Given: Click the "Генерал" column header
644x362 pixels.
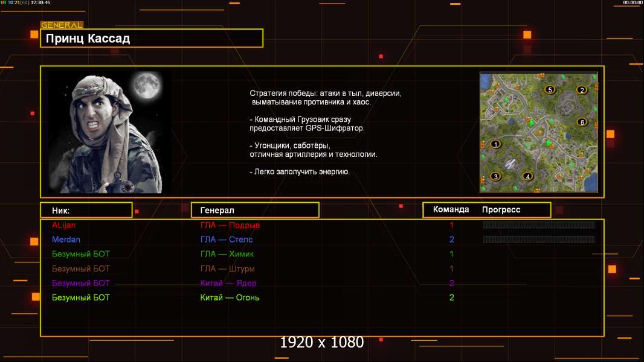Looking at the screenshot, I should pyautogui.click(x=255, y=210).
